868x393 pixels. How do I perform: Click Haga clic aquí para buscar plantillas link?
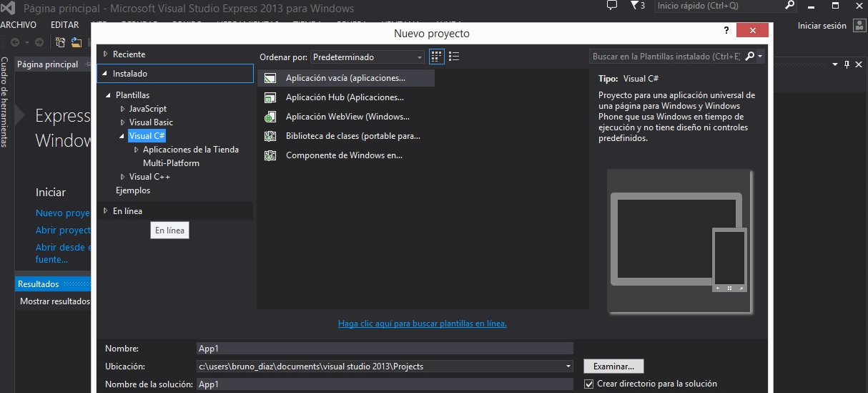[423, 324]
